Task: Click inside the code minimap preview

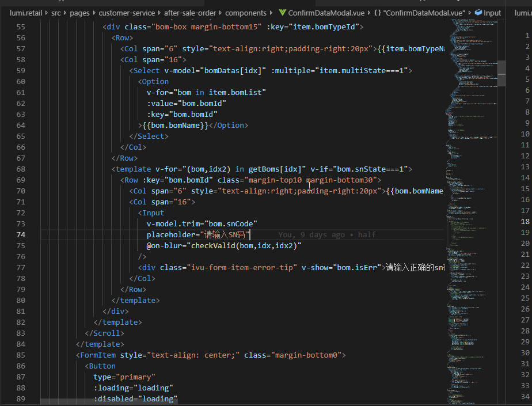Action: [x=471, y=210]
